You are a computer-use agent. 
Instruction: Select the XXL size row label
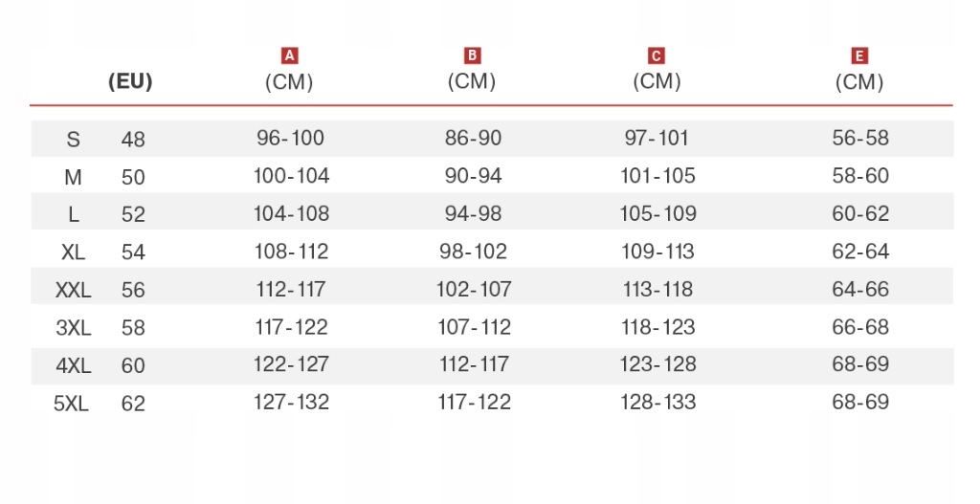(74, 290)
